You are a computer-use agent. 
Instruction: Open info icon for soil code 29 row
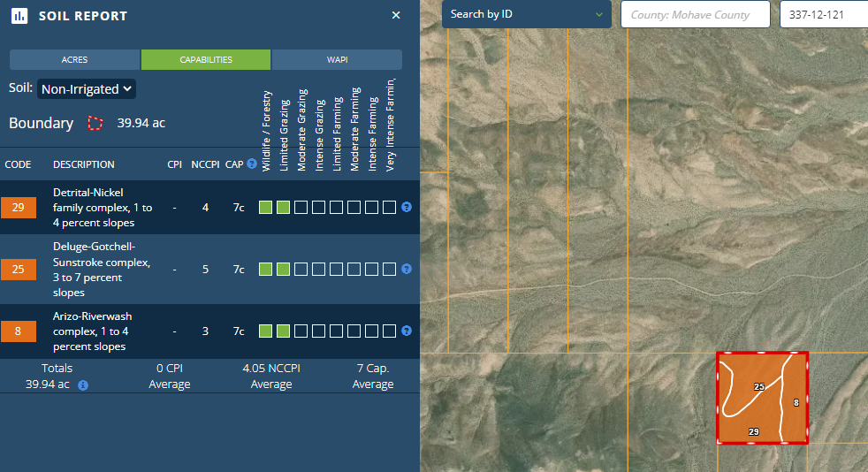pyautogui.click(x=407, y=207)
